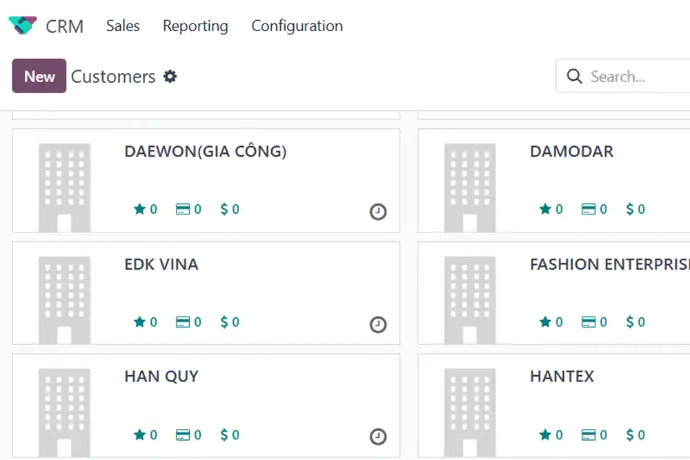Click the credit card icon on EDK VINA card
Viewport: 690px width, 460px height.
(183, 322)
